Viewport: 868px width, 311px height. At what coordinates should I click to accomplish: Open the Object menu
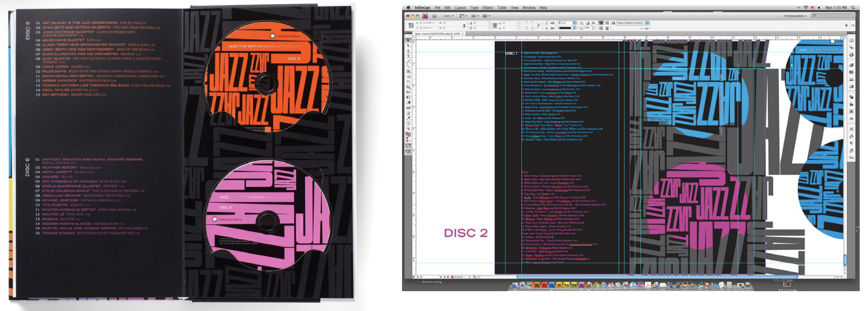point(487,8)
